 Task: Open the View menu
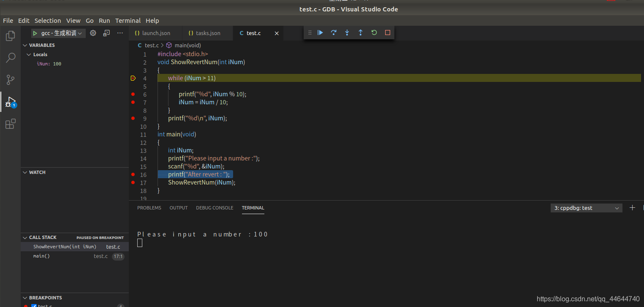(x=73, y=20)
